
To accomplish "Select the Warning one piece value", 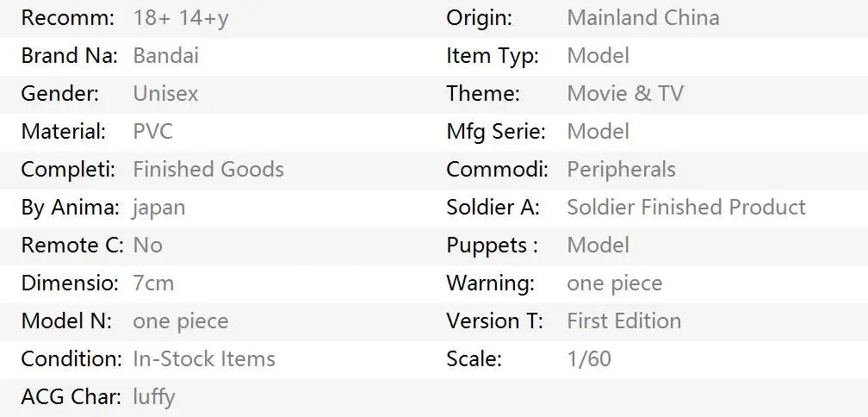I will [615, 284].
